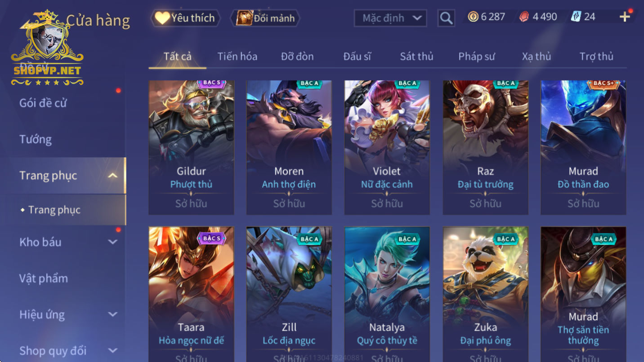Click the SHOPVP.NET crest logo
Image resolution: width=644 pixels, height=362 pixels.
pyautogui.click(x=47, y=47)
